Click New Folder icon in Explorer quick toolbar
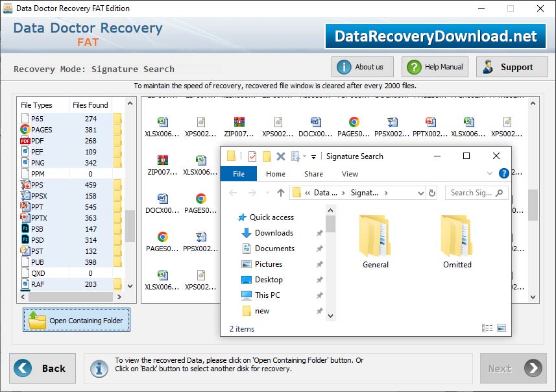The height and width of the screenshot is (392, 556). point(267,156)
